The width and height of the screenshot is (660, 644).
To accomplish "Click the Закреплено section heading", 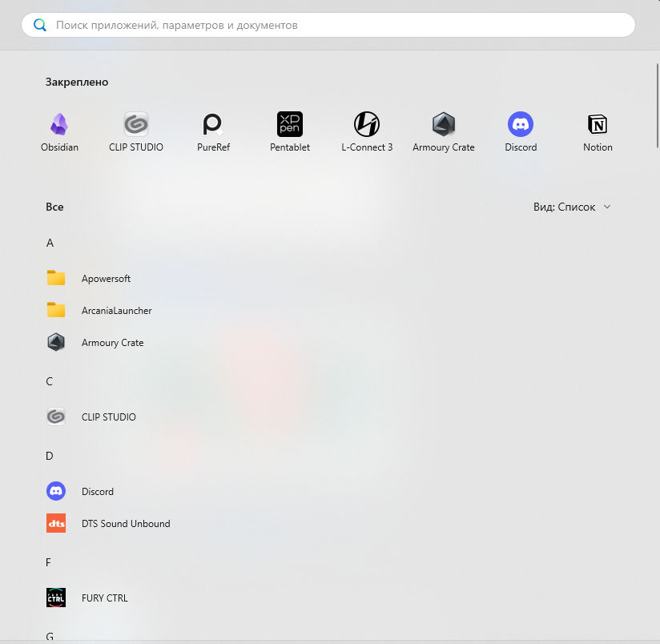I will coord(77,82).
